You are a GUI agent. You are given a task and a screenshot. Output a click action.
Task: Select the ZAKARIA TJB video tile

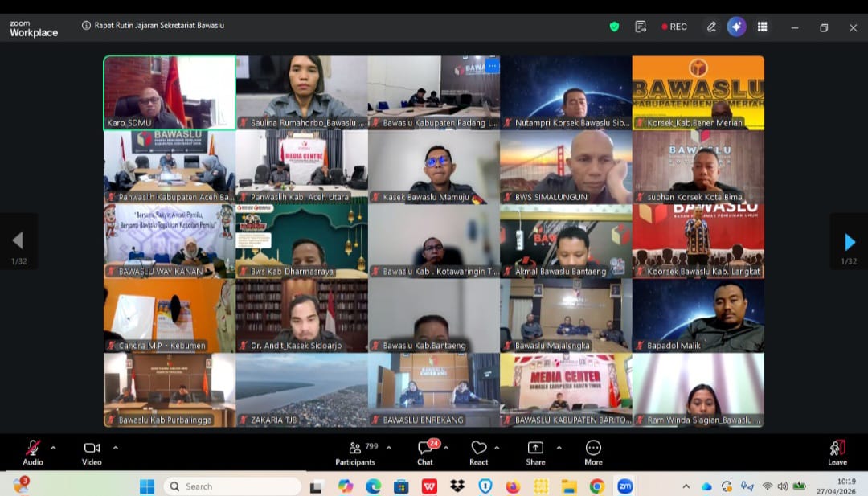tap(301, 390)
